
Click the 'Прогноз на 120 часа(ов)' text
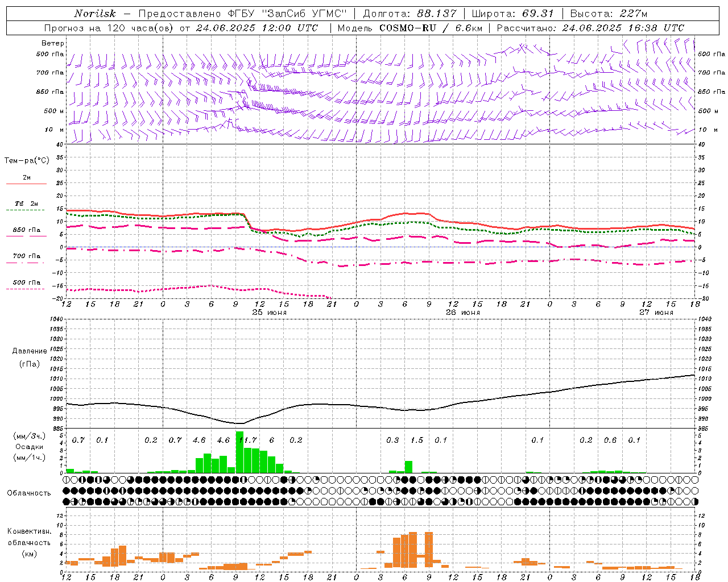point(109,28)
